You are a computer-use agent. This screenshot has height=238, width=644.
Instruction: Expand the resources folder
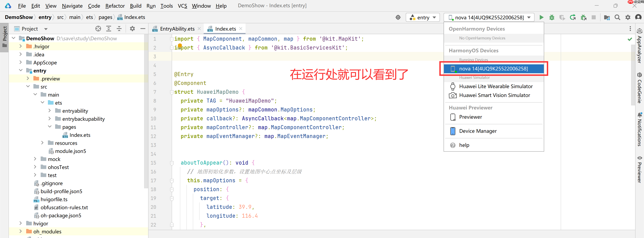coord(42,143)
